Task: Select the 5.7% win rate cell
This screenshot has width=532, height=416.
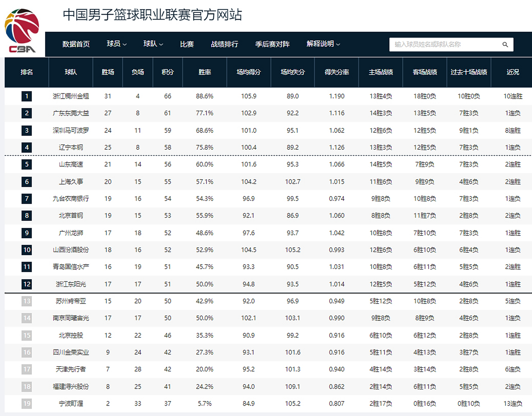Action: [x=205, y=404]
